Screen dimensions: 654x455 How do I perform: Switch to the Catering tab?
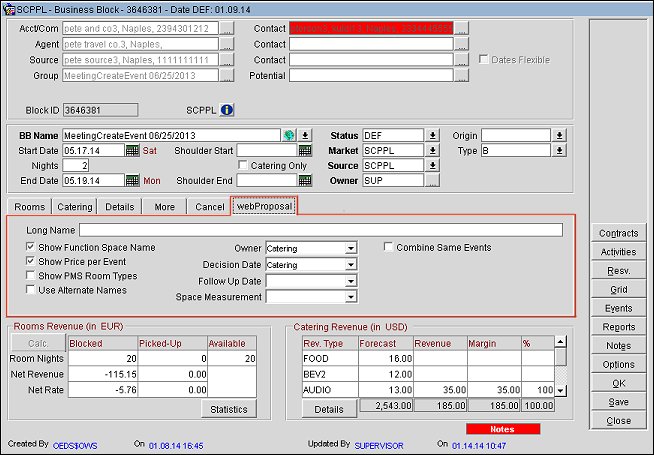tap(75, 207)
